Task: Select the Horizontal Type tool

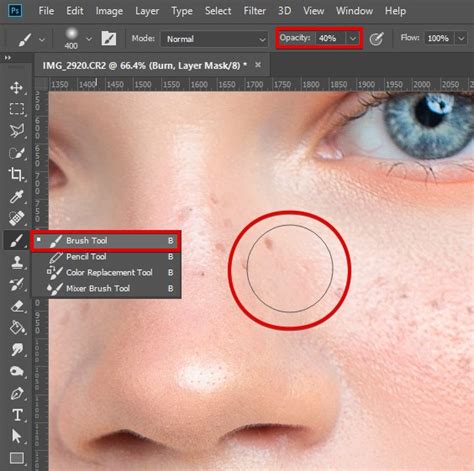Action: coord(17,415)
